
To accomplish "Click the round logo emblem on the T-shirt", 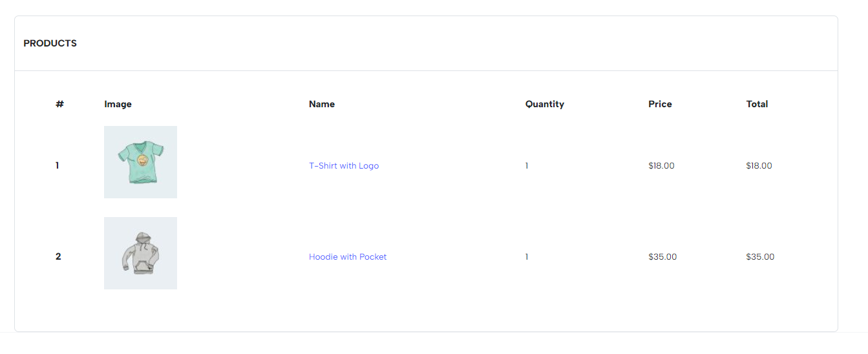I will coord(142,160).
